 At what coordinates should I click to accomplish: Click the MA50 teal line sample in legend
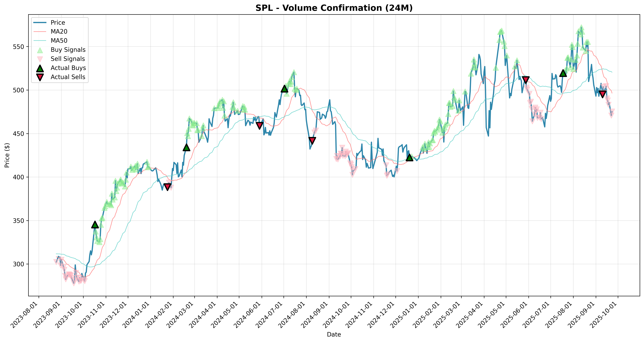40,41
